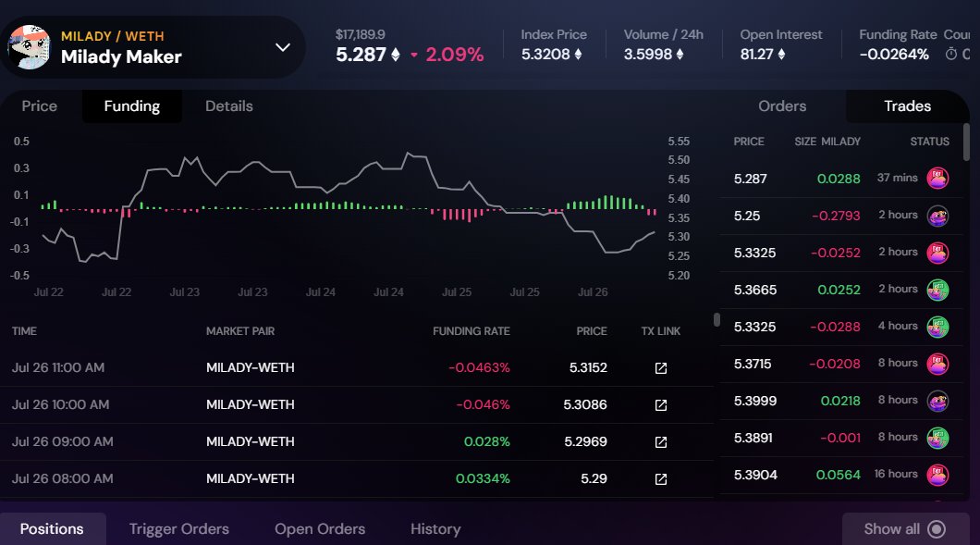Open the Positions tab

coord(52,528)
